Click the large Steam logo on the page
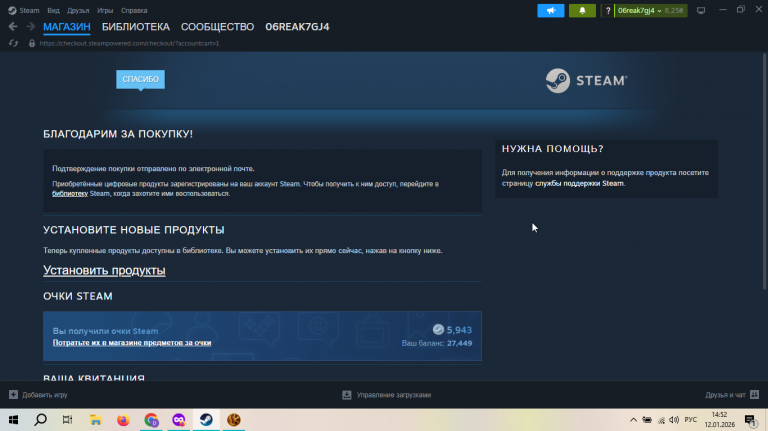The image size is (768, 431). (586, 80)
